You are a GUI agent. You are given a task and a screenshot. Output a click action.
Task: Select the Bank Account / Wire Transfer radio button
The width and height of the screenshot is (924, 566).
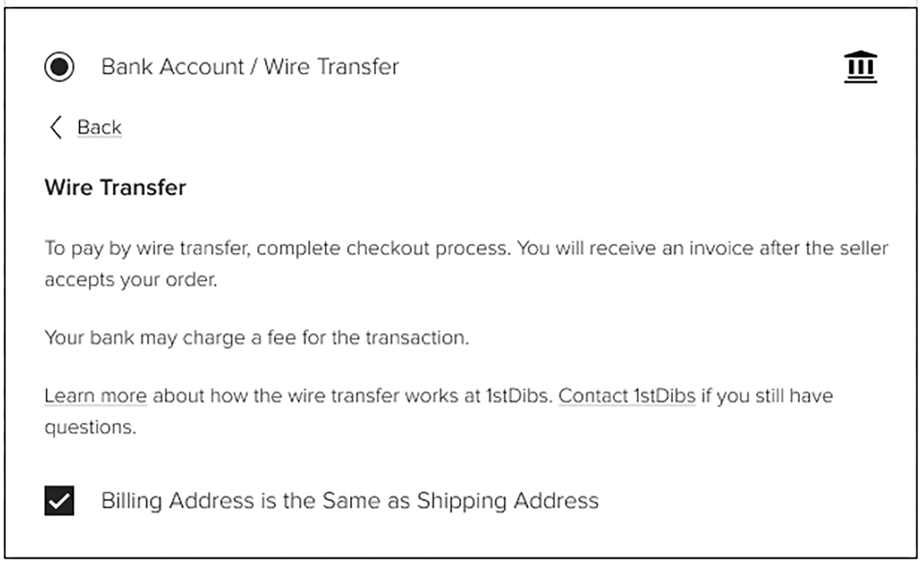pyautogui.click(x=59, y=67)
